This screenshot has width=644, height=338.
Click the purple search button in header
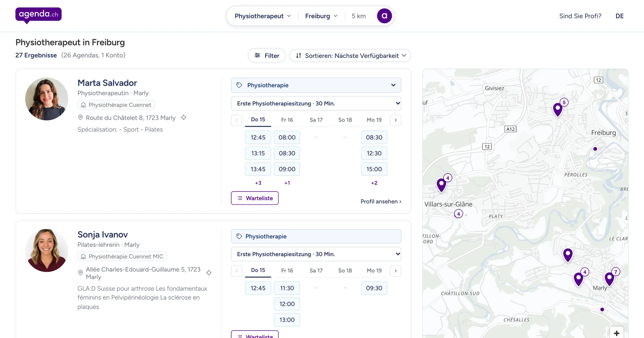(x=384, y=16)
